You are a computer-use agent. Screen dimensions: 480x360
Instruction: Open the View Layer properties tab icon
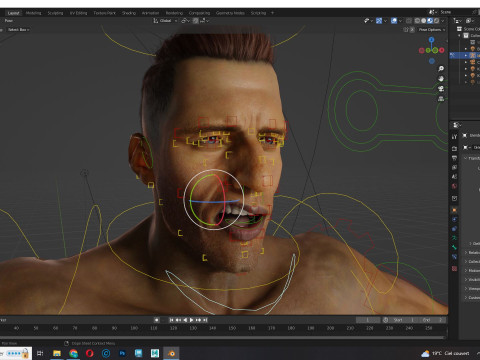click(454, 167)
